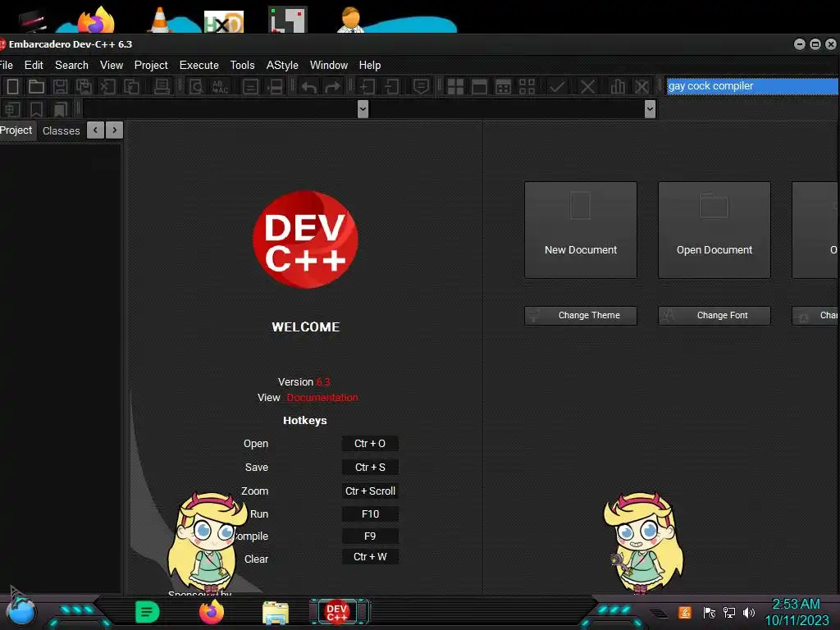
Task: Switch to the Classes sidebar tab
Action: [61, 130]
